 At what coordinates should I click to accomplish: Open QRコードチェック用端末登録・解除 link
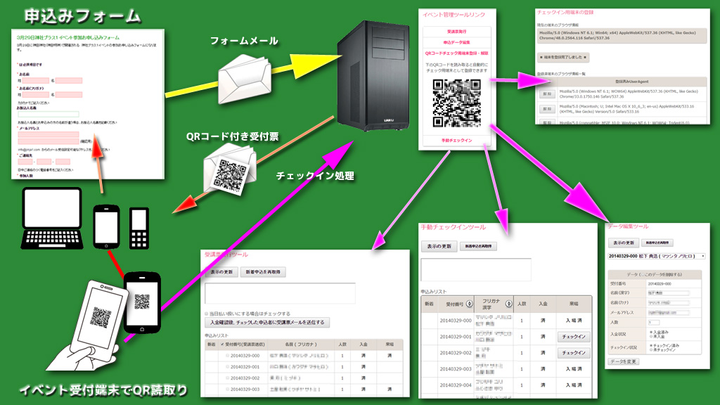click(x=456, y=53)
